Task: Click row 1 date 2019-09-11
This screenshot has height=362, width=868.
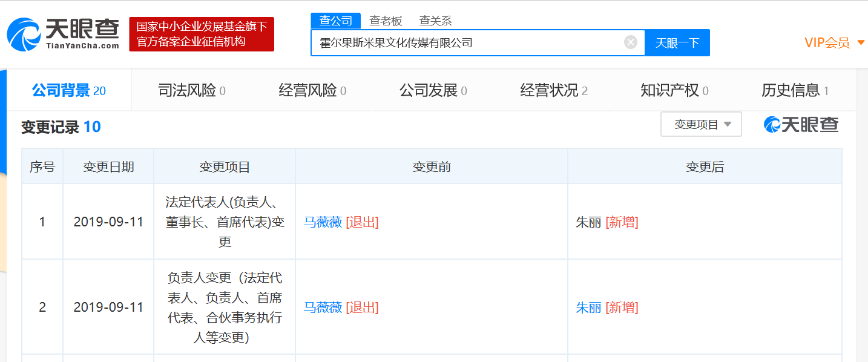Action: [x=109, y=222]
